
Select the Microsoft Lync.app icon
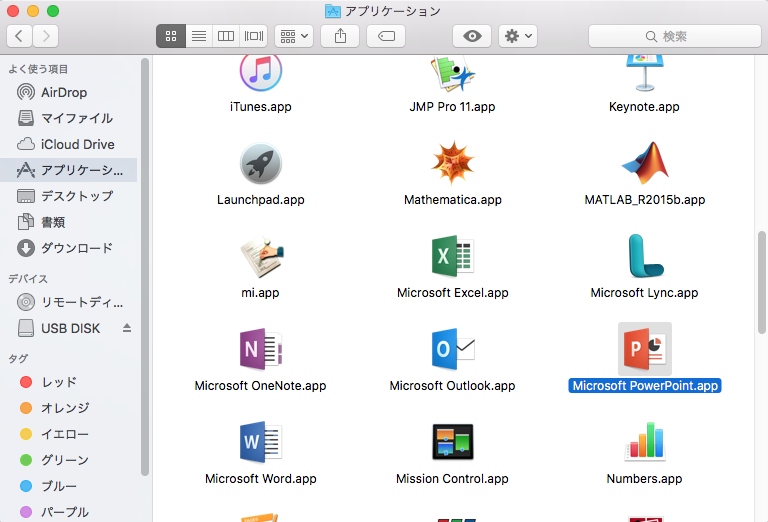point(645,256)
